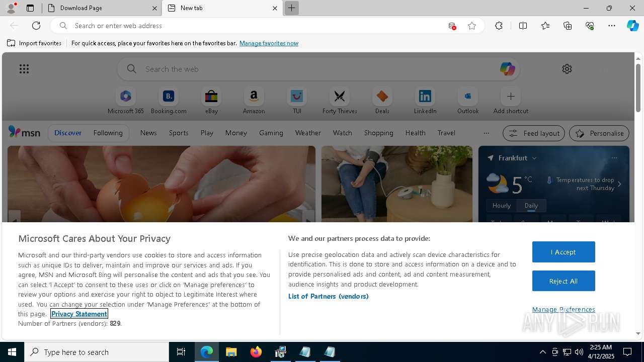The height and width of the screenshot is (362, 644).
Task: Accept cookies with I Accept button
Action: (563, 252)
